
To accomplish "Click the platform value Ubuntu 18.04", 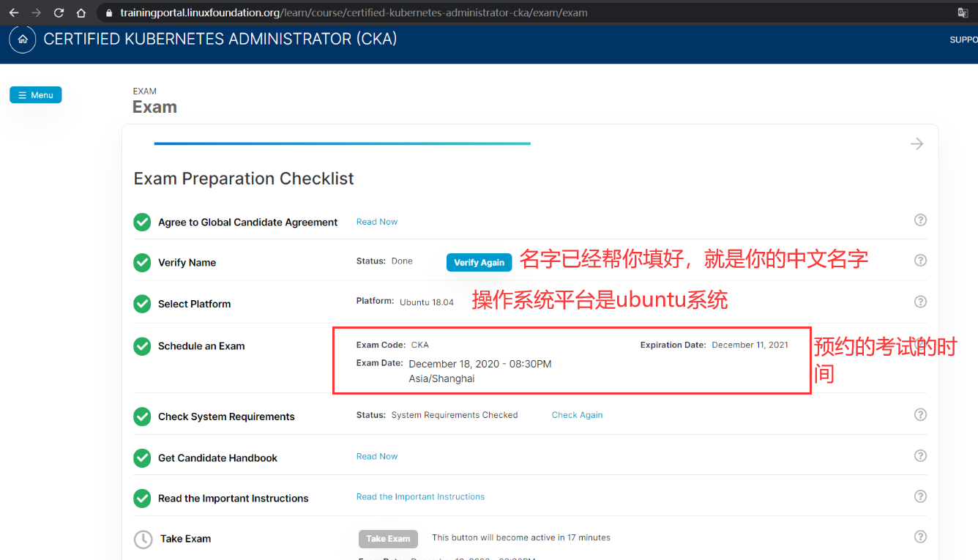I will (x=427, y=302).
